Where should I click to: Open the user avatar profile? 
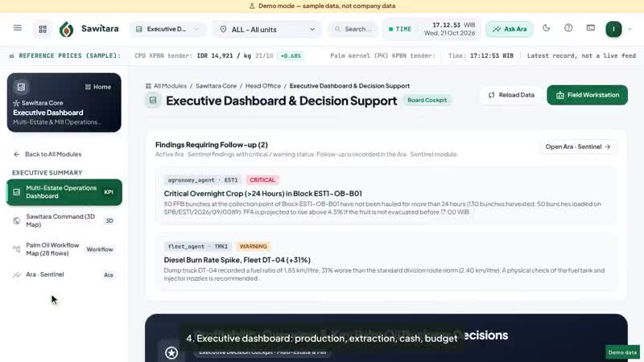tap(613, 29)
